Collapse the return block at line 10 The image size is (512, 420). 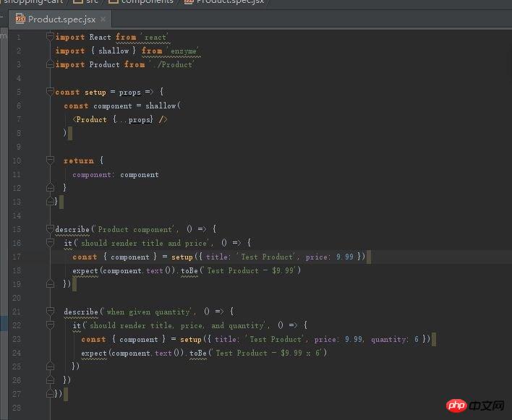tap(50, 160)
